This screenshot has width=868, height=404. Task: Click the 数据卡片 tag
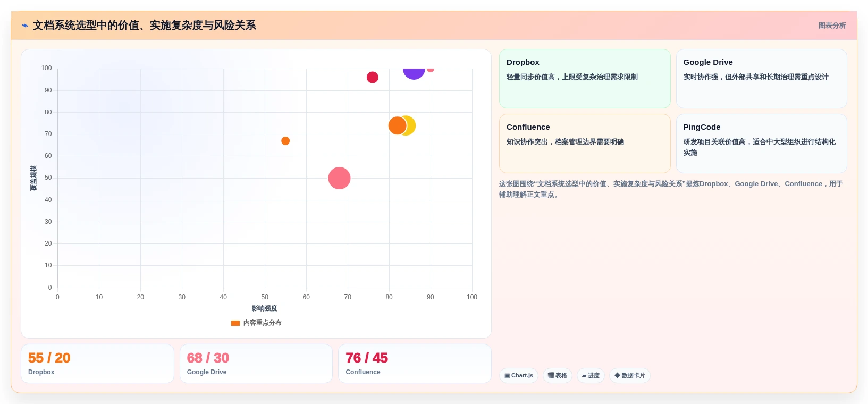coord(630,375)
